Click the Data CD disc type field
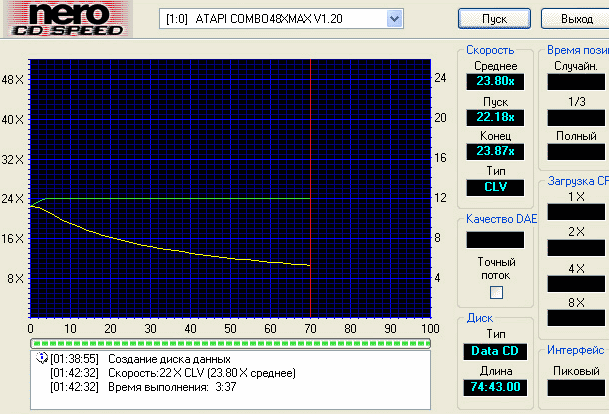Screen dimensions: 609x414 coord(496,351)
